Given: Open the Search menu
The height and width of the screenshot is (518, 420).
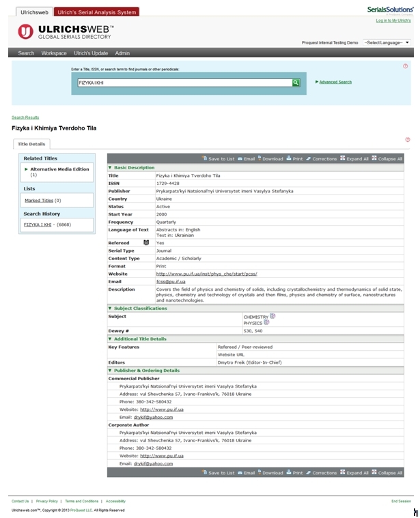Looking at the screenshot, I should [x=26, y=53].
